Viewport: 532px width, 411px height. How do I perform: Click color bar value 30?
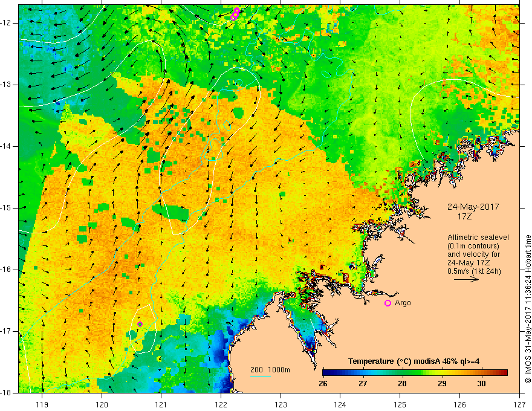coord(481,384)
